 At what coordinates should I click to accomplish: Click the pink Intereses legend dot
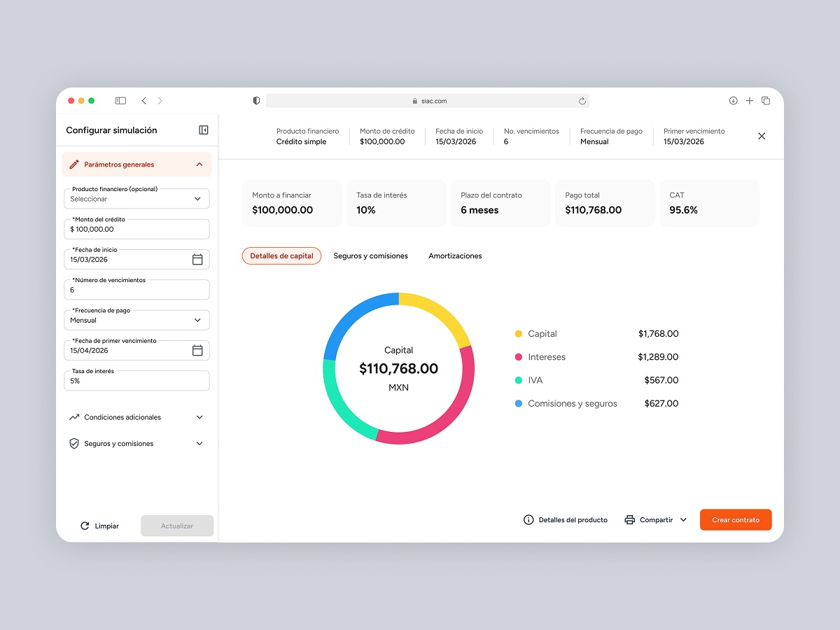pyautogui.click(x=518, y=357)
